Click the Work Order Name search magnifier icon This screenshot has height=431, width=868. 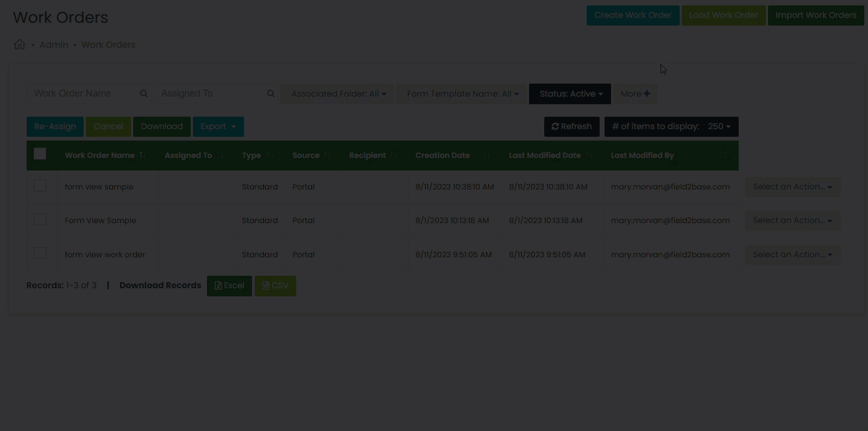coord(144,93)
